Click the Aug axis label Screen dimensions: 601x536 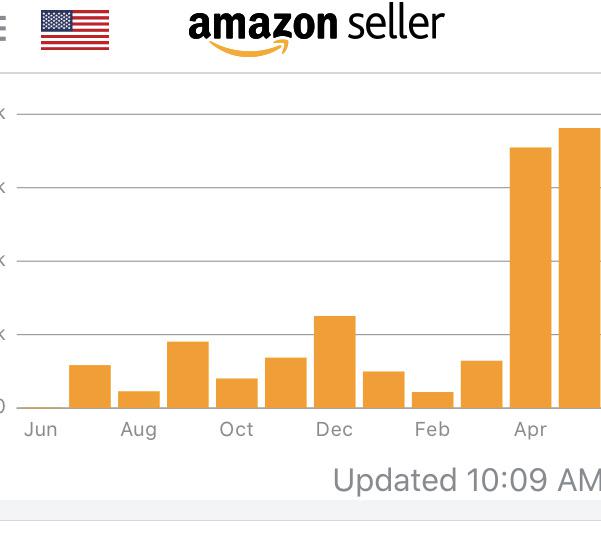pyautogui.click(x=139, y=430)
